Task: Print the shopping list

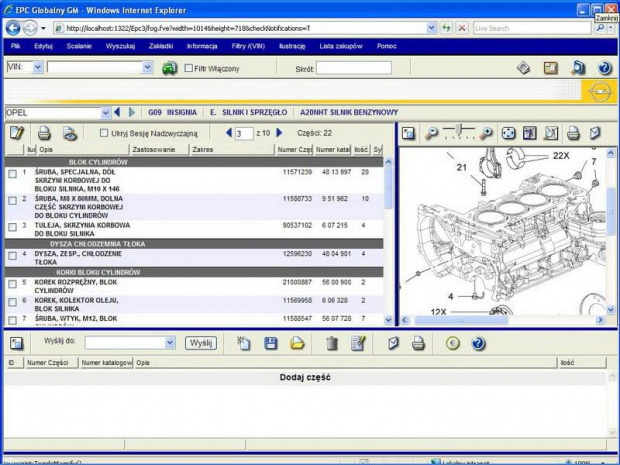Action: [x=418, y=343]
